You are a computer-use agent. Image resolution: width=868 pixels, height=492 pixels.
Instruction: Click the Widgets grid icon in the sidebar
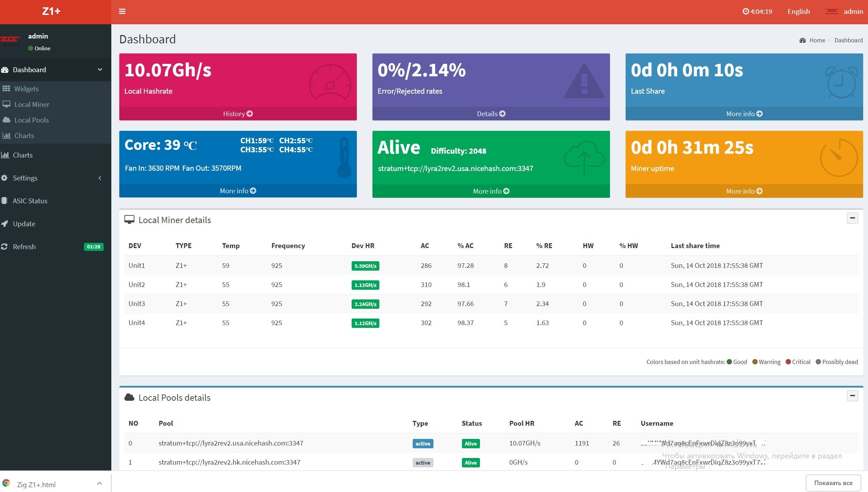click(x=6, y=88)
